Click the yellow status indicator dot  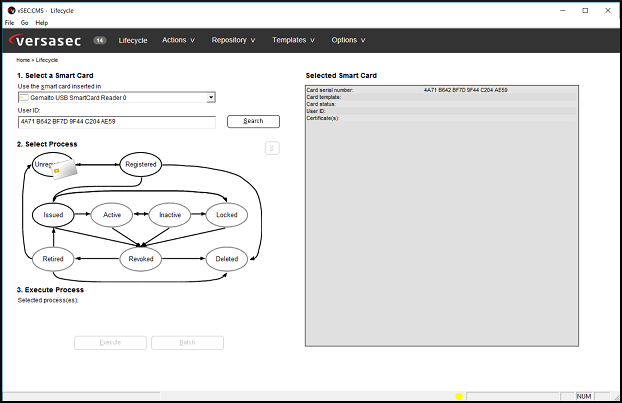(x=459, y=396)
